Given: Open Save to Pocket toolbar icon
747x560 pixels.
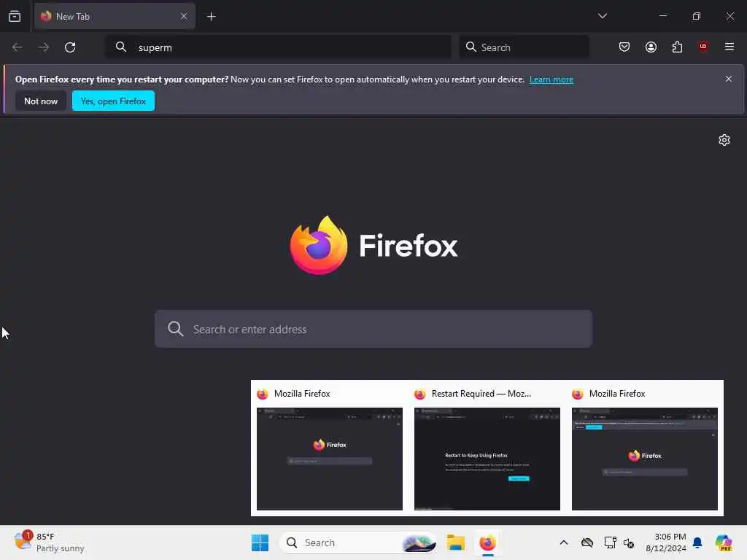Looking at the screenshot, I should pos(624,47).
